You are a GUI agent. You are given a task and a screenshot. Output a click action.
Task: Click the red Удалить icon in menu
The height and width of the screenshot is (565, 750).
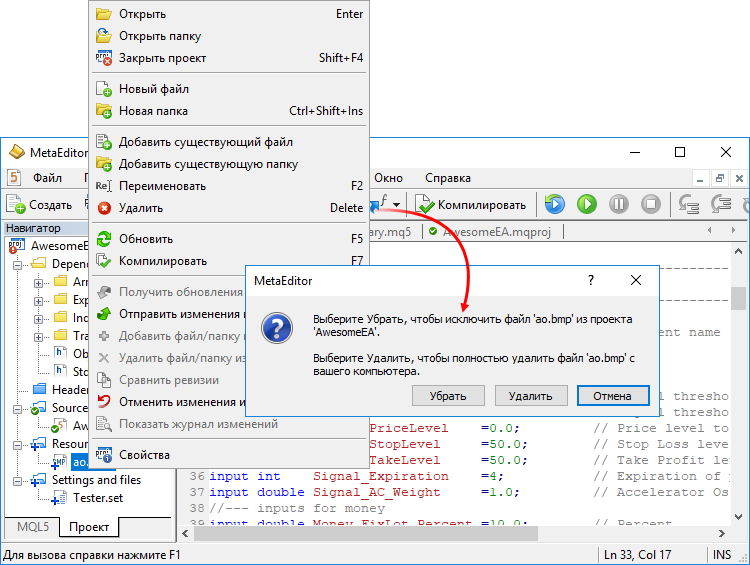coord(104,208)
